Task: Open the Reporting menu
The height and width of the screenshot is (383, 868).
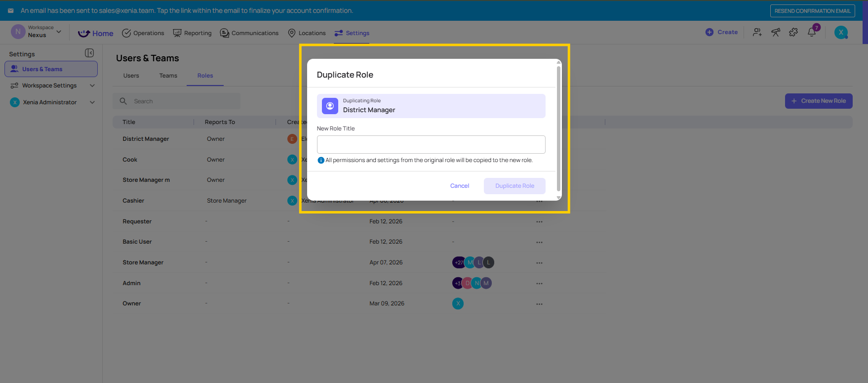Action: point(192,33)
